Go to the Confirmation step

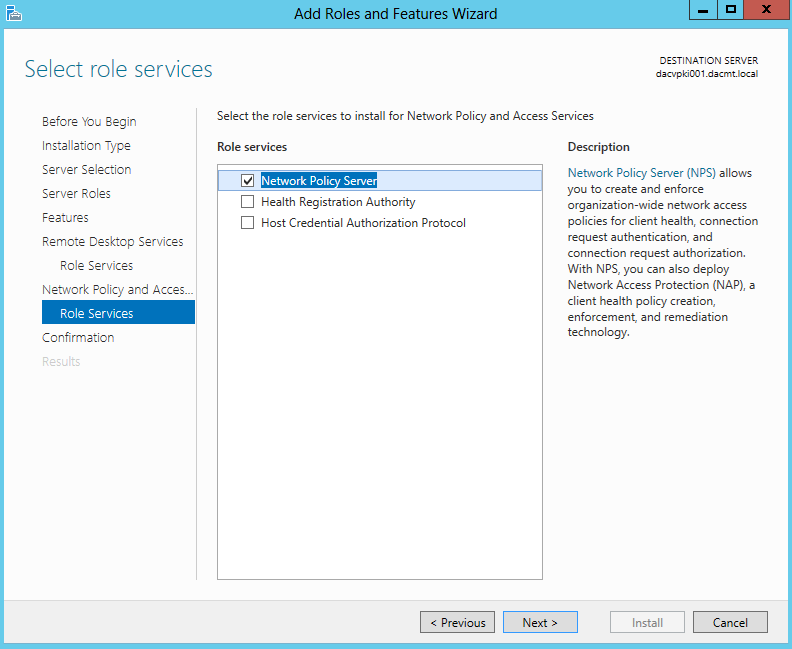[x=78, y=337]
